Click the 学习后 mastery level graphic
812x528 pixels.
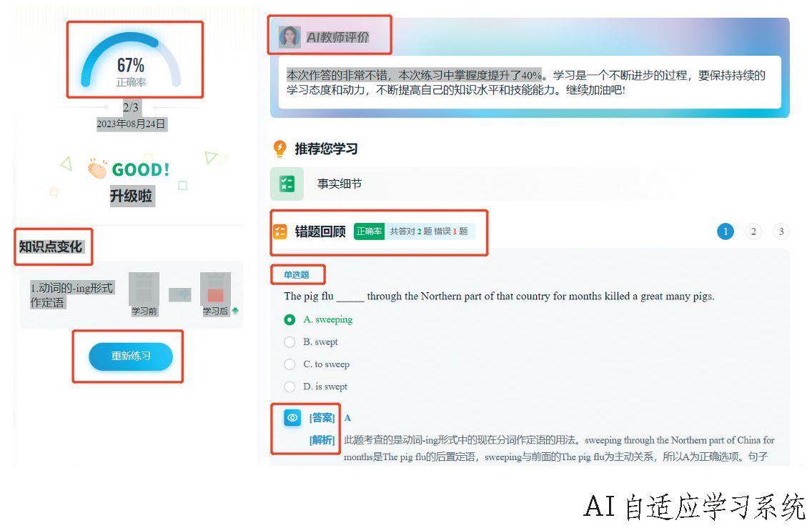pyautogui.click(x=215, y=289)
